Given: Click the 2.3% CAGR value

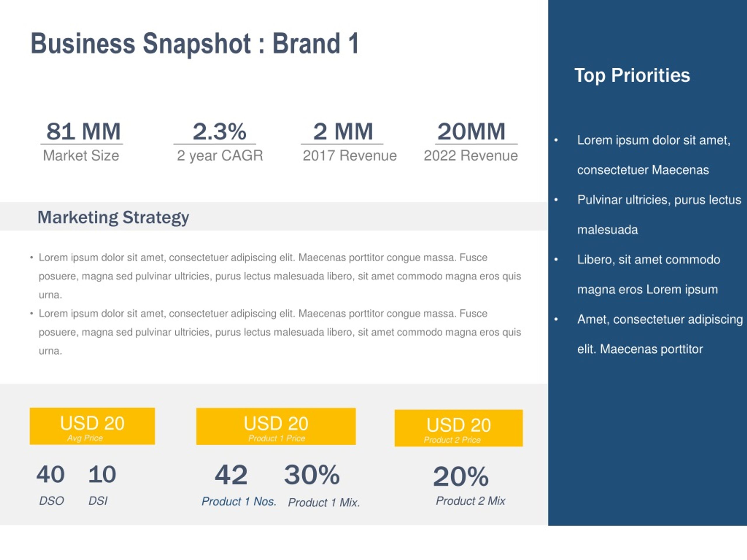Looking at the screenshot, I should [219, 131].
